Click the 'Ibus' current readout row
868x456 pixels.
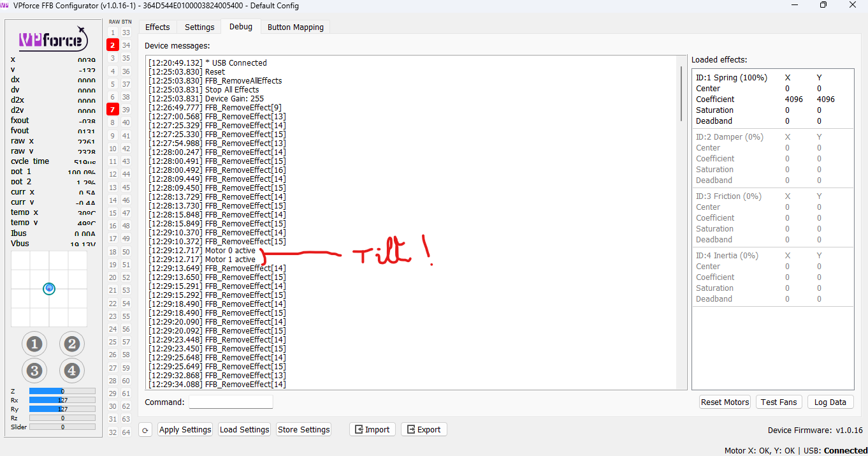click(53, 233)
